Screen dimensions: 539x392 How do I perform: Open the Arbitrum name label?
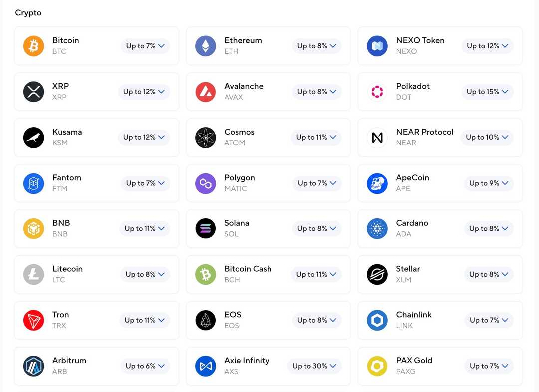[x=69, y=360]
